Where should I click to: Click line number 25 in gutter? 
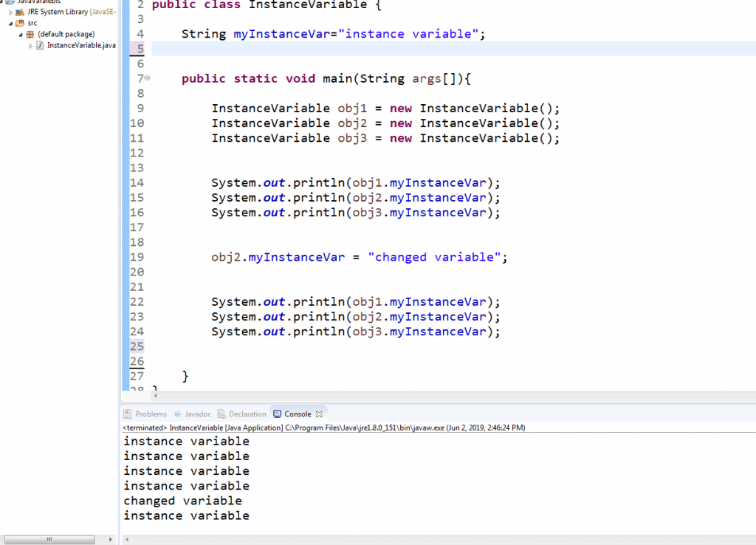(137, 346)
